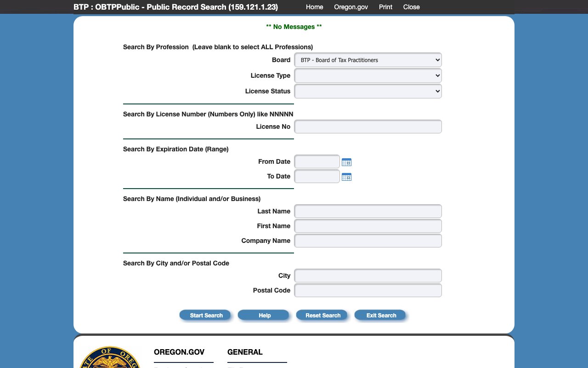Viewport: 588px width, 368px height.
Task: Open the From Date calendar picker
Action: [x=347, y=162]
